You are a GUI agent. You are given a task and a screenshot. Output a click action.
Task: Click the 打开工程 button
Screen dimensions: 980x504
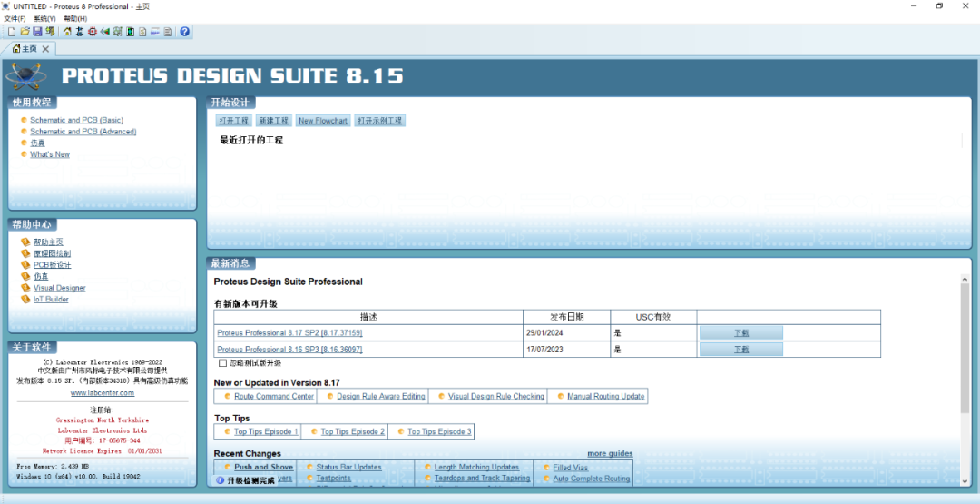point(233,121)
